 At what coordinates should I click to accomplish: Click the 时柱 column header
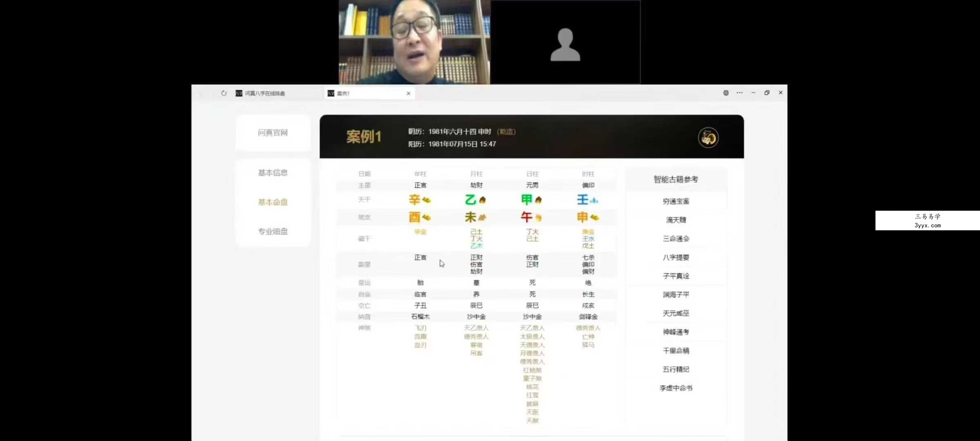588,174
